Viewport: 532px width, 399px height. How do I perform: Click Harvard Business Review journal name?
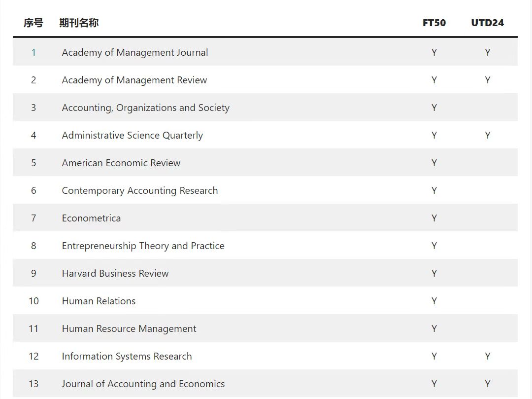pyautogui.click(x=115, y=273)
